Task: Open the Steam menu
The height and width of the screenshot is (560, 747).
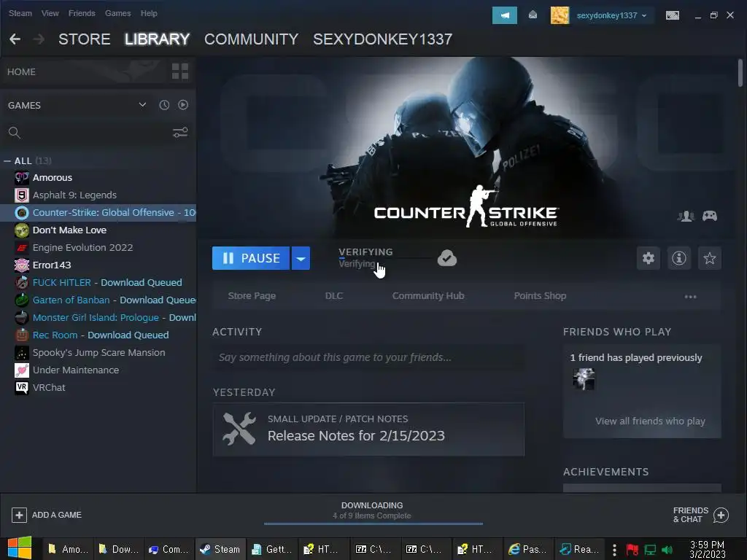Action: pos(20,13)
